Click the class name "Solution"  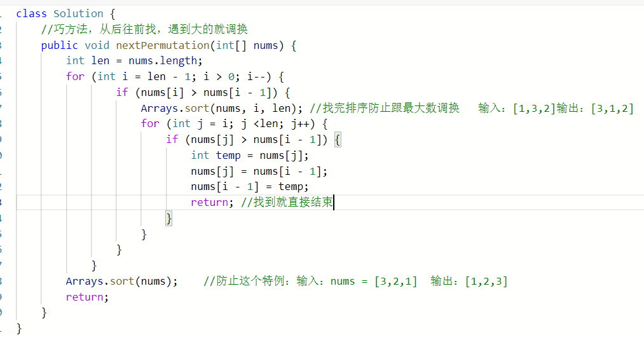pyautogui.click(x=78, y=13)
